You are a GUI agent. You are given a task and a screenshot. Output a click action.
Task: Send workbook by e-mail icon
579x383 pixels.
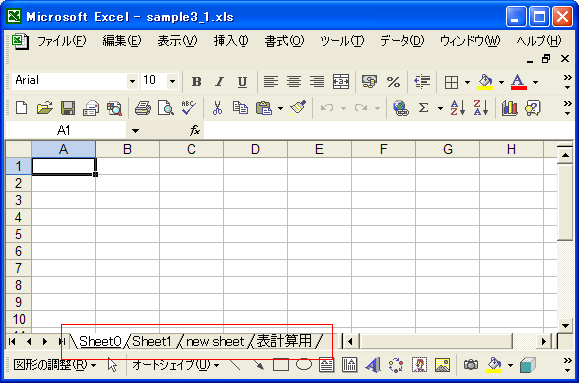[x=91, y=108]
